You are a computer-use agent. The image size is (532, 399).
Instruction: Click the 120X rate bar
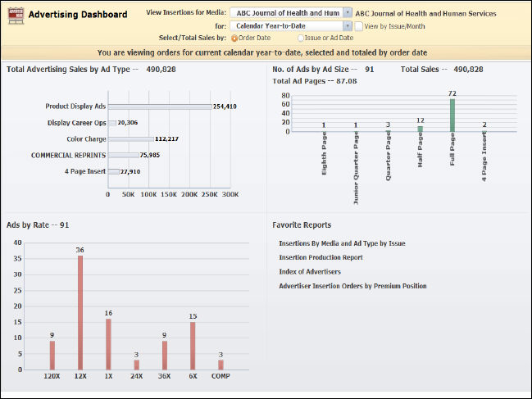(52, 355)
